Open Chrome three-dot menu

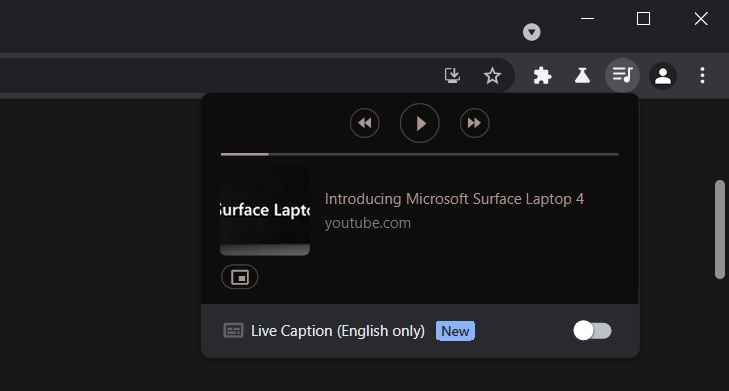(702, 75)
